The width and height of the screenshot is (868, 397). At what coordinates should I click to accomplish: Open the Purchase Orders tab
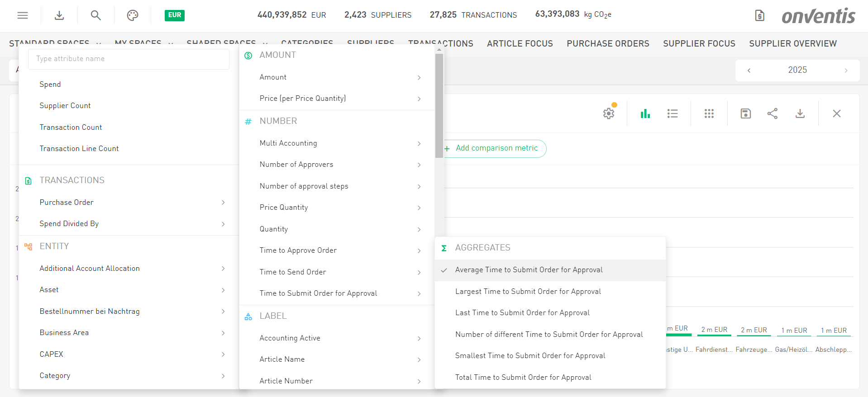(608, 44)
